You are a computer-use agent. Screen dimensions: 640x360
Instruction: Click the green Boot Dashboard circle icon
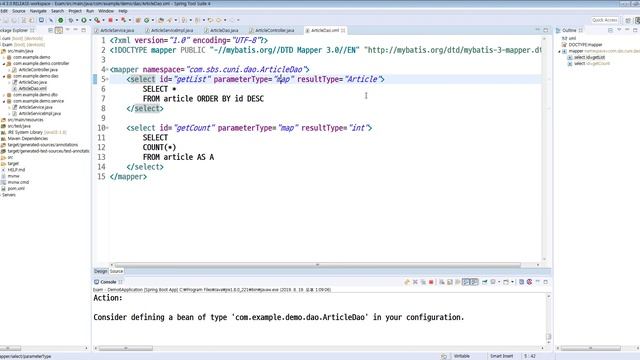point(60,20)
